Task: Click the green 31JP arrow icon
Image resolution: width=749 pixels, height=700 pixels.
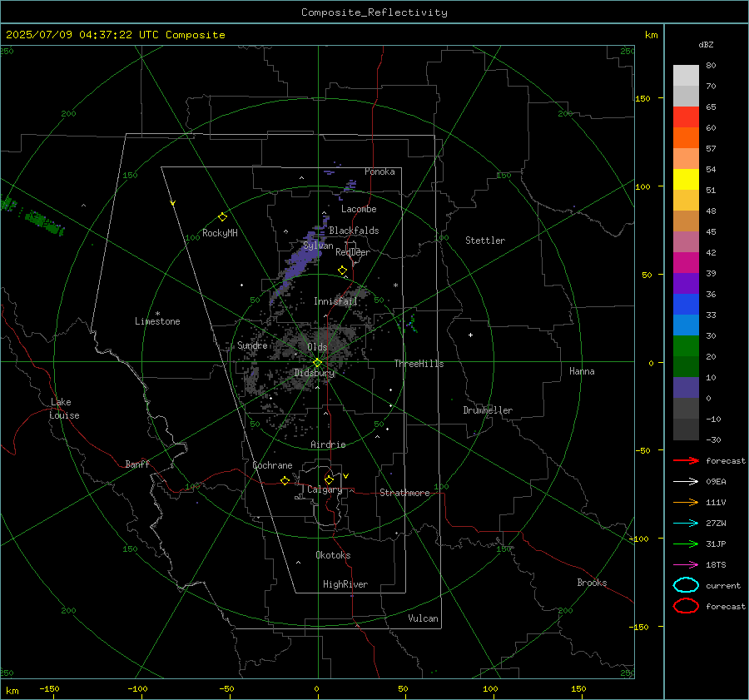Action: [686, 544]
